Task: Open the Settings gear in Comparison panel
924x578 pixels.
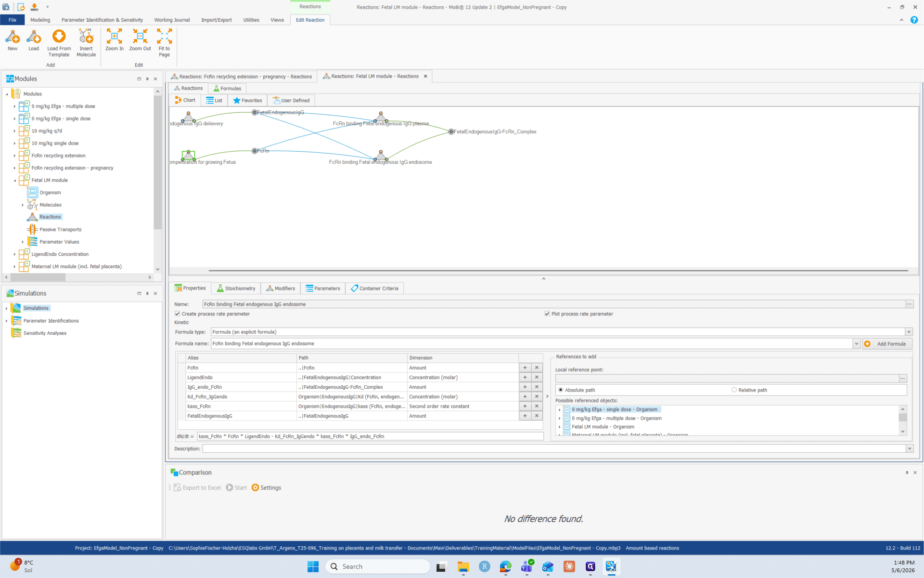Action: tap(255, 487)
